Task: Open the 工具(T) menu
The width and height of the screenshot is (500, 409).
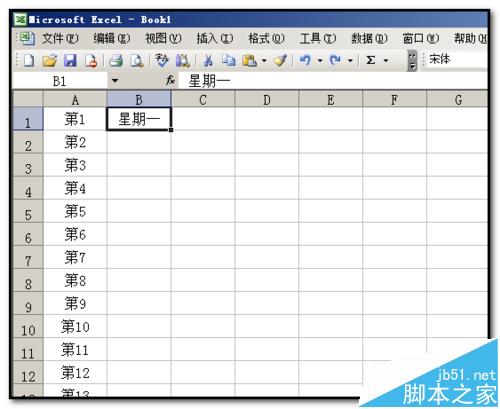Action: (318, 39)
